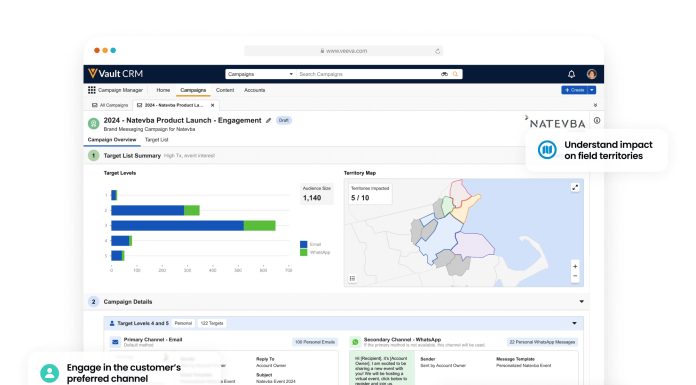Click the level 3 bar in chart
Screen dimensions: 696x385
[193, 226]
